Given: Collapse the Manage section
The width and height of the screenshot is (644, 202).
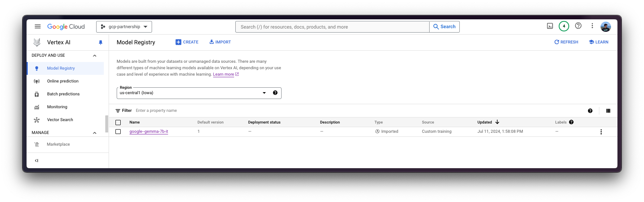Looking at the screenshot, I should tap(95, 133).
